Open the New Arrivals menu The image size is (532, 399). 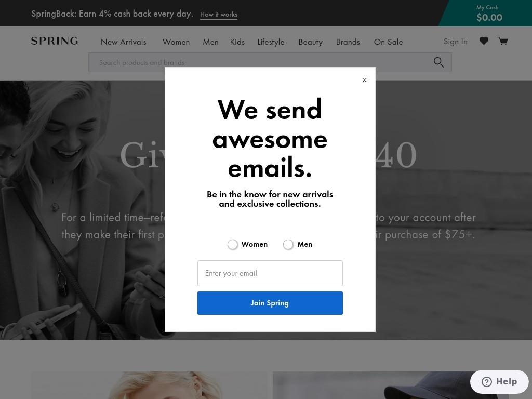click(x=124, y=42)
